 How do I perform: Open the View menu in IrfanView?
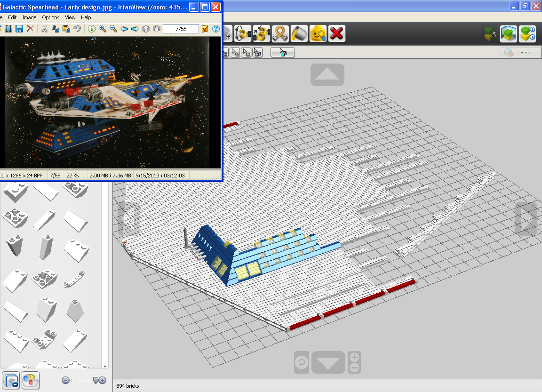70,17
